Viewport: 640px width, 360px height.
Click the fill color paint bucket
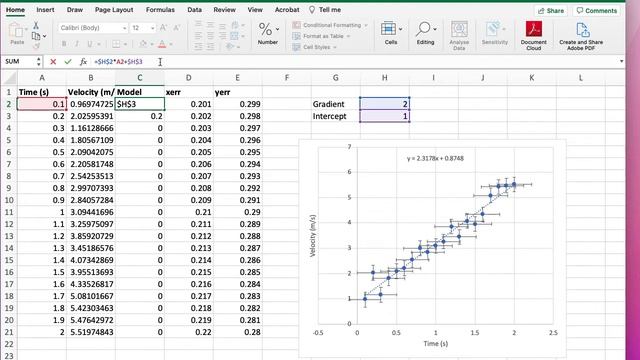[143, 44]
